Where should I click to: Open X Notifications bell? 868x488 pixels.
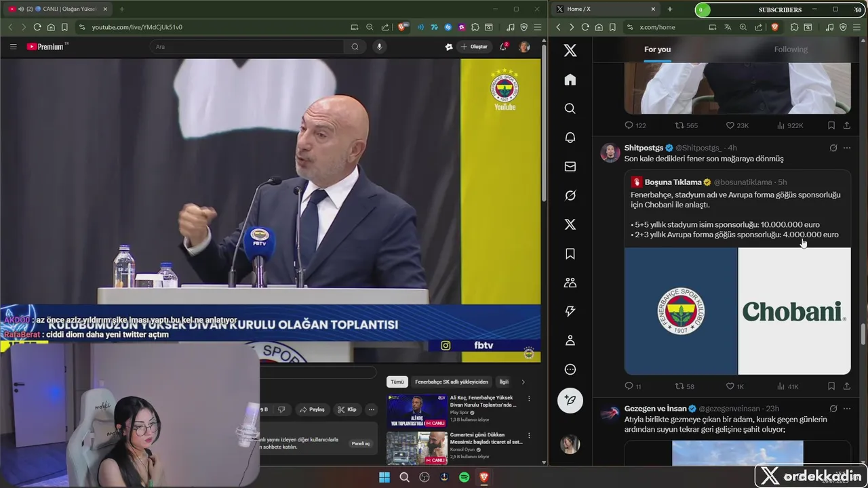pyautogui.click(x=570, y=138)
